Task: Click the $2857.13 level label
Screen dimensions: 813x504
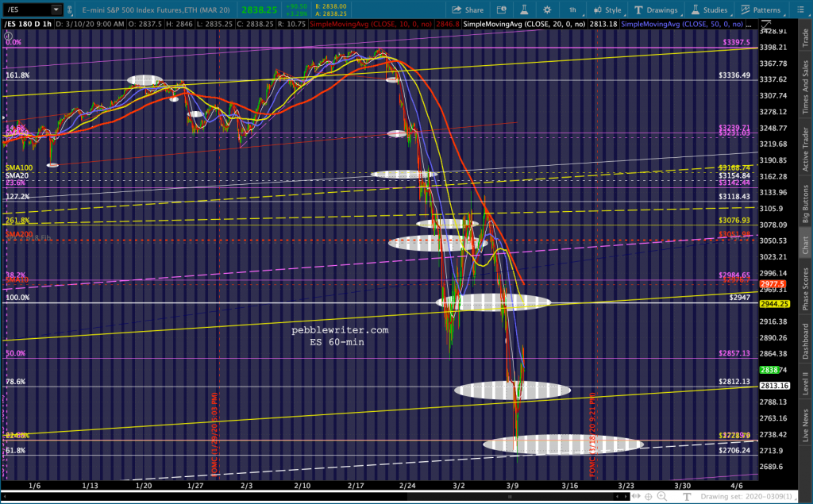Action: [x=734, y=353]
